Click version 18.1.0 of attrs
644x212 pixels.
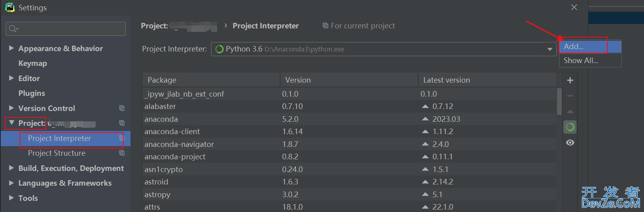pyautogui.click(x=292, y=207)
